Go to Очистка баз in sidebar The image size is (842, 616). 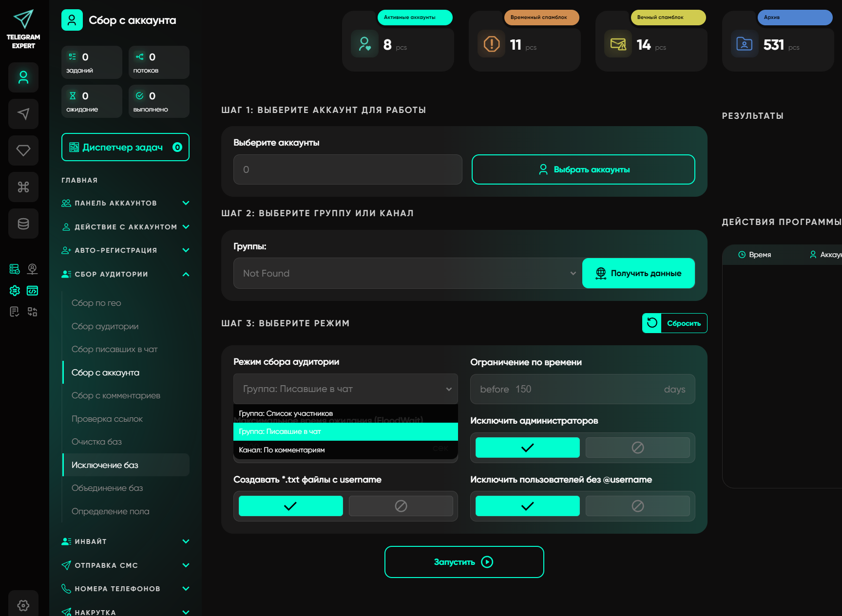coord(96,442)
